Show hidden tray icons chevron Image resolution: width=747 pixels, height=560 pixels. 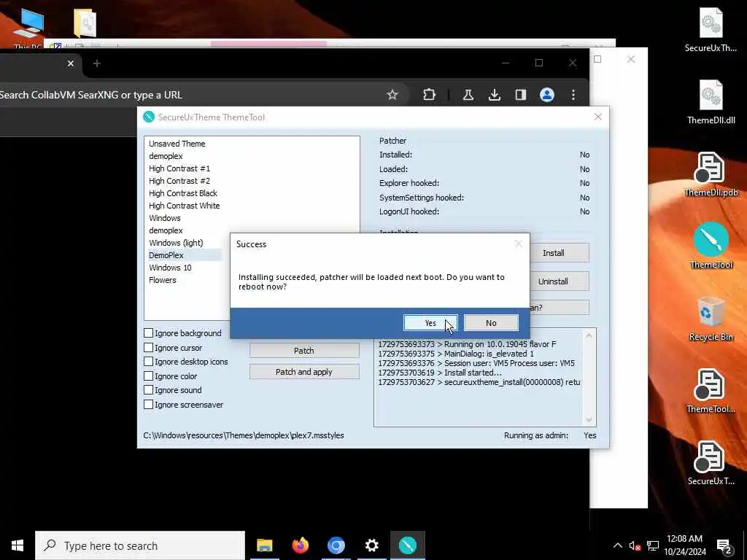tap(617, 545)
